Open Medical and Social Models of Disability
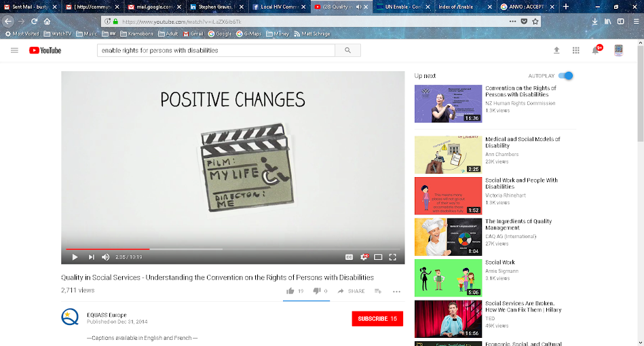 click(523, 142)
